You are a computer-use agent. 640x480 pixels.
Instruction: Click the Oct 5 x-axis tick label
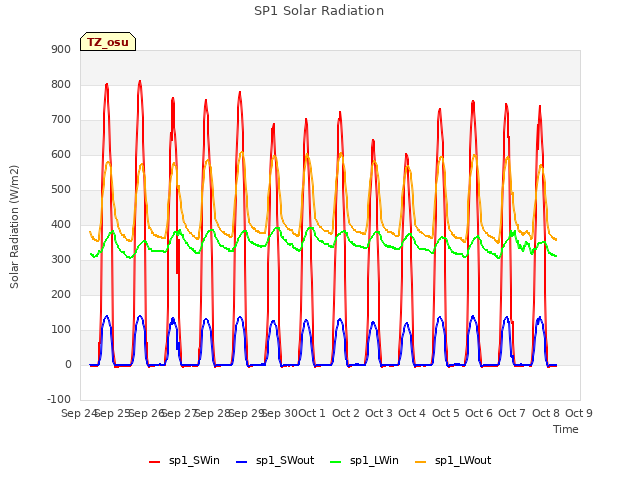(x=446, y=413)
